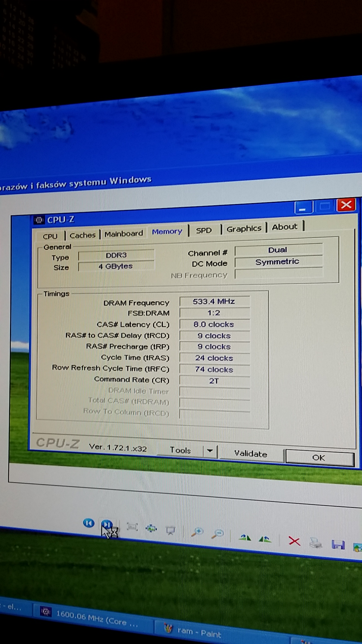Open the CPU tab in CPU-Z

(x=50, y=236)
